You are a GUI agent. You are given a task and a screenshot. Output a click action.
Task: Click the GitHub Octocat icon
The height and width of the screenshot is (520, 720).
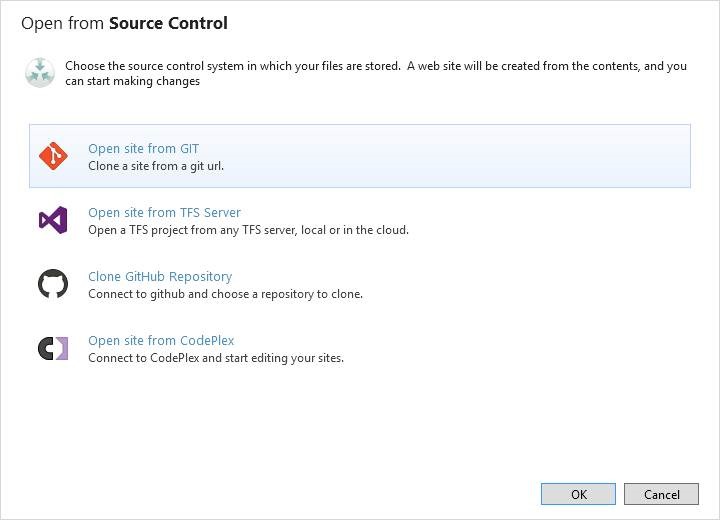53,284
